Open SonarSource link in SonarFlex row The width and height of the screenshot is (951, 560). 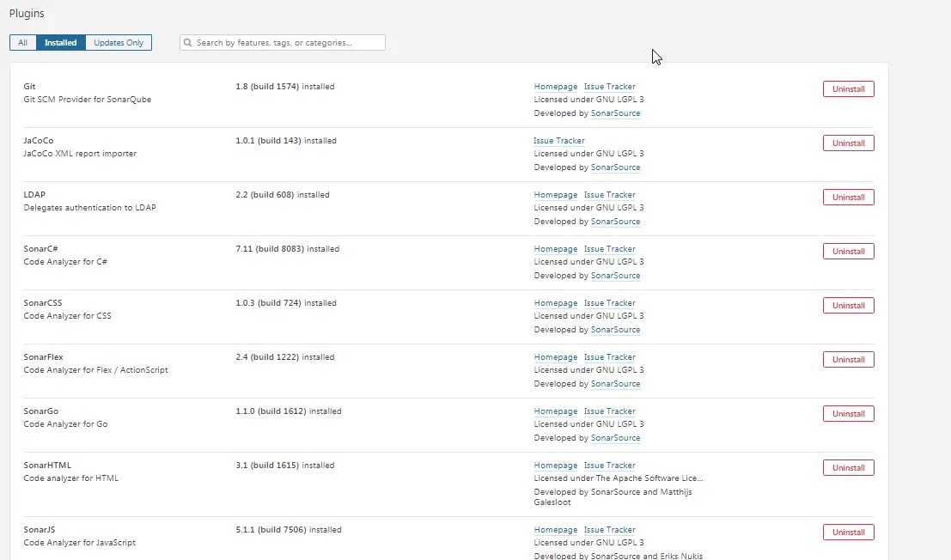point(615,384)
